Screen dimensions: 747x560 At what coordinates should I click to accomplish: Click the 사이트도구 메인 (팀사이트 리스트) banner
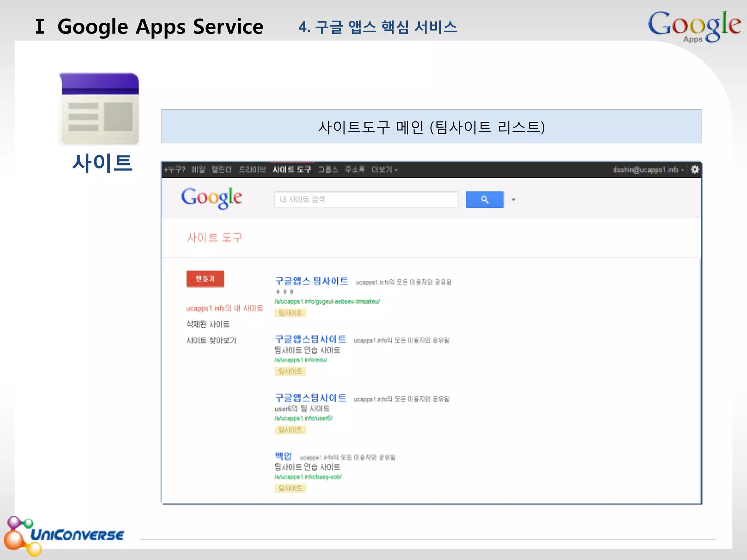tap(431, 127)
